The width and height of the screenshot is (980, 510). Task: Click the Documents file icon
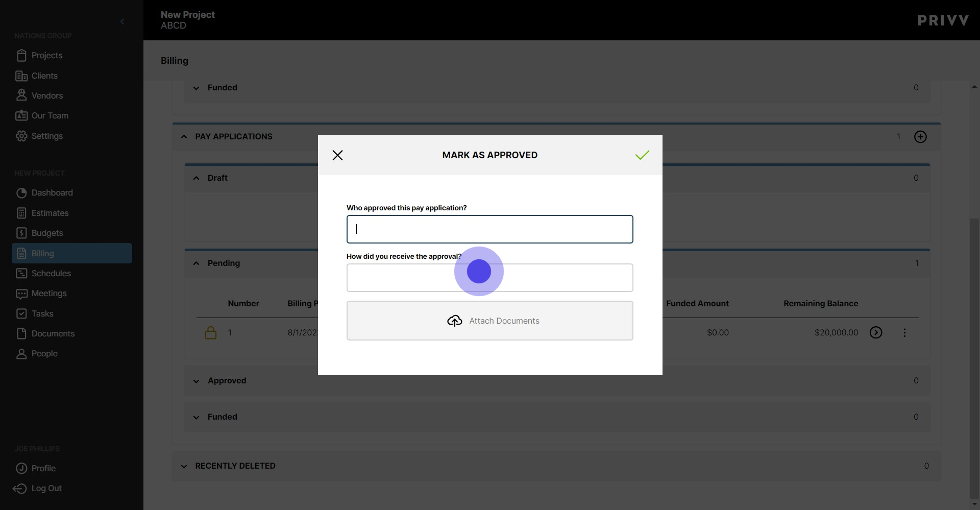point(21,333)
